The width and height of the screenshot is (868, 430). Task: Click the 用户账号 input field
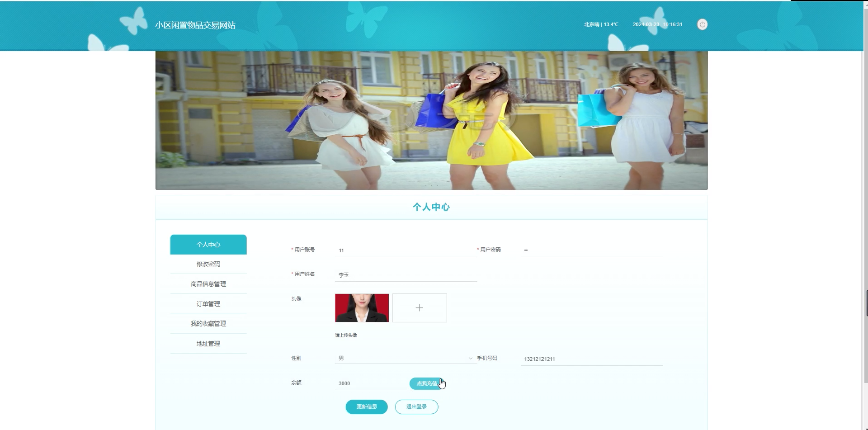click(406, 250)
